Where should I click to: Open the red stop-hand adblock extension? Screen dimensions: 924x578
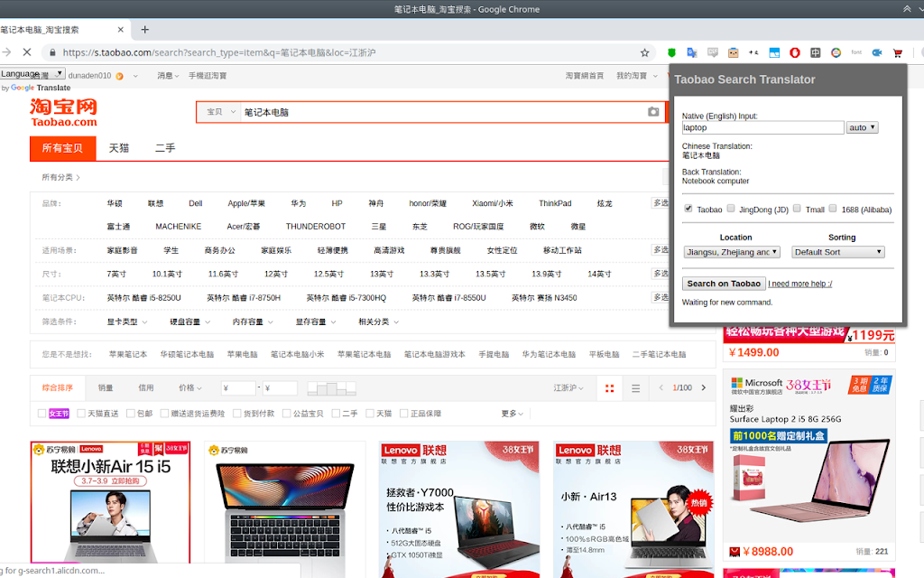[795, 52]
